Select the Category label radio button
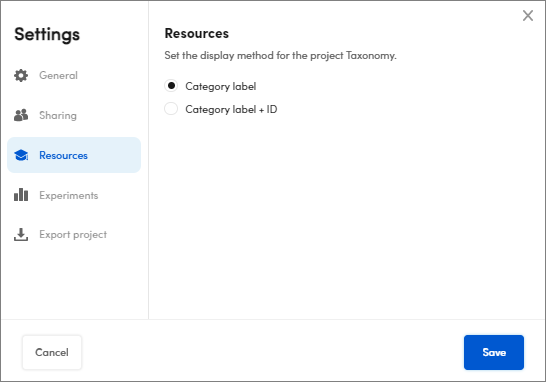 171,86
